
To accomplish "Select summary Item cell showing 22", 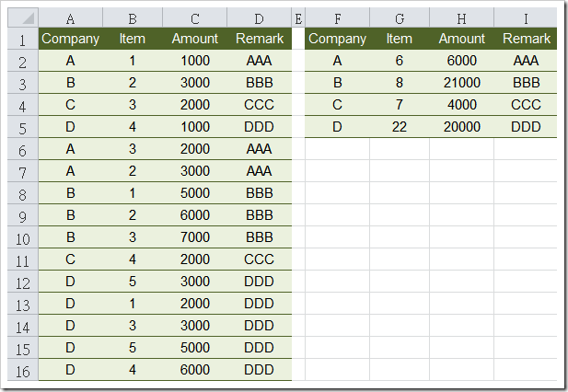I will 400,127.
